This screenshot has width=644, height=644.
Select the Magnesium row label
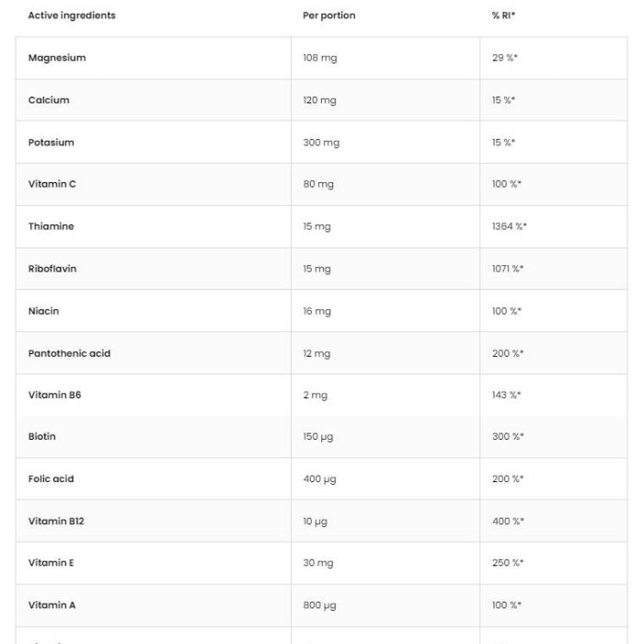[57, 58]
